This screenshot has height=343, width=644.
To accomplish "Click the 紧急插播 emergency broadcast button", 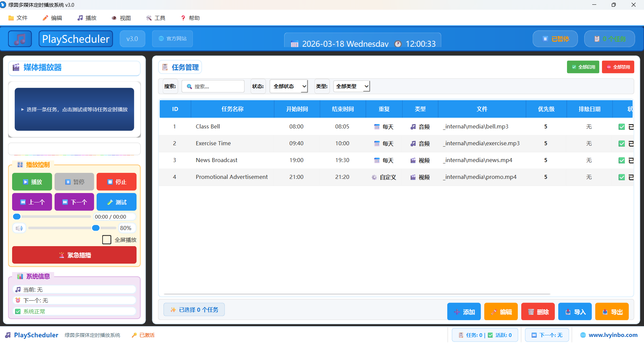I will tap(74, 255).
